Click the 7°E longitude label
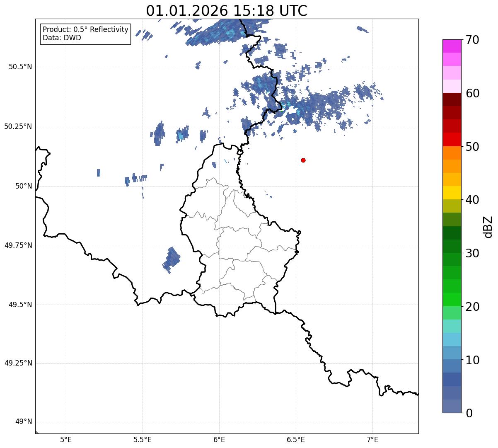498x448 pixels. [372, 439]
